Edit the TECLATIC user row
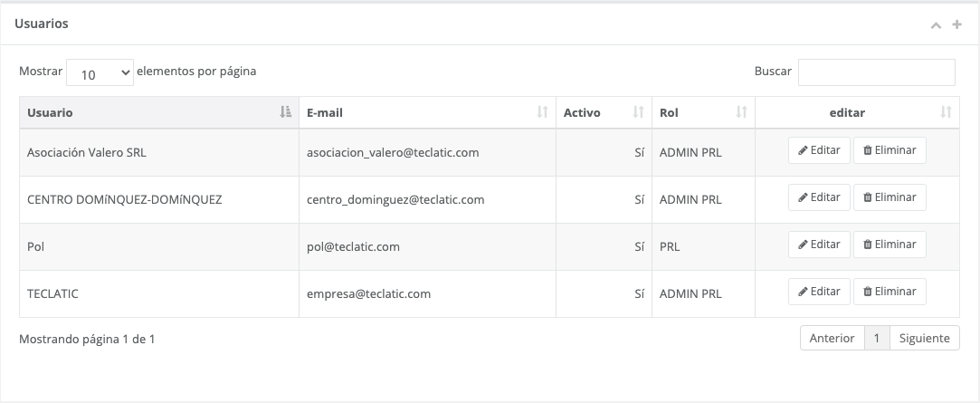Image resolution: width=980 pixels, height=403 pixels. [820, 292]
